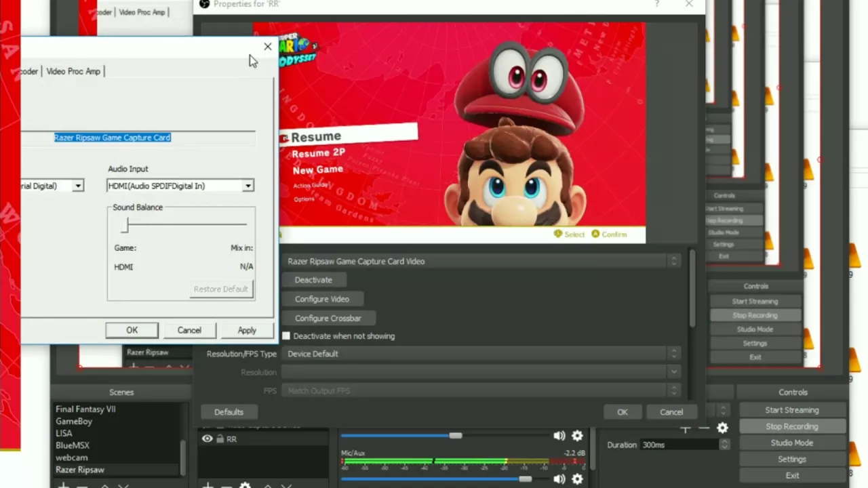
Task: Select Razer Ripsaw scene
Action: click(x=80, y=470)
